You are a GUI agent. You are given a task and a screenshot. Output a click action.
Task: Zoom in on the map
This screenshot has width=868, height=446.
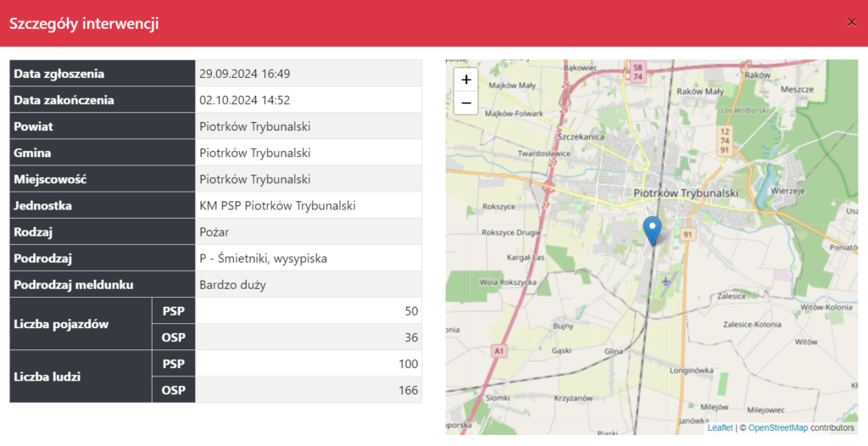pos(466,80)
